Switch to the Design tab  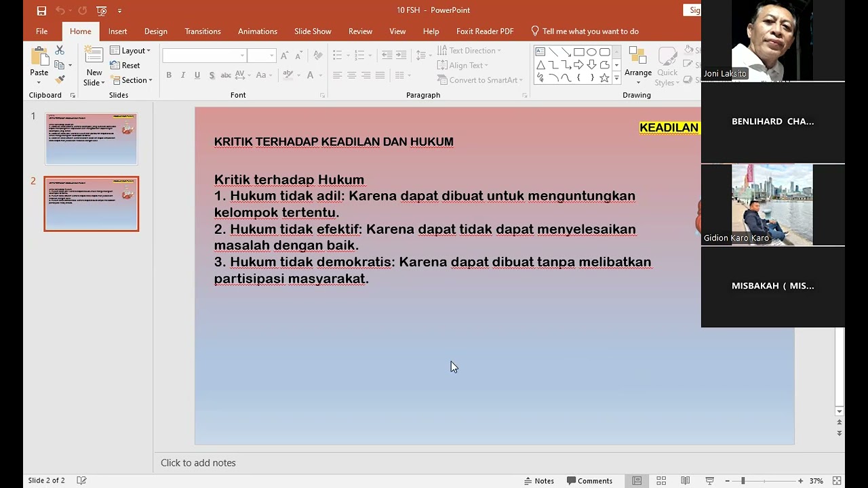[155, 31]
